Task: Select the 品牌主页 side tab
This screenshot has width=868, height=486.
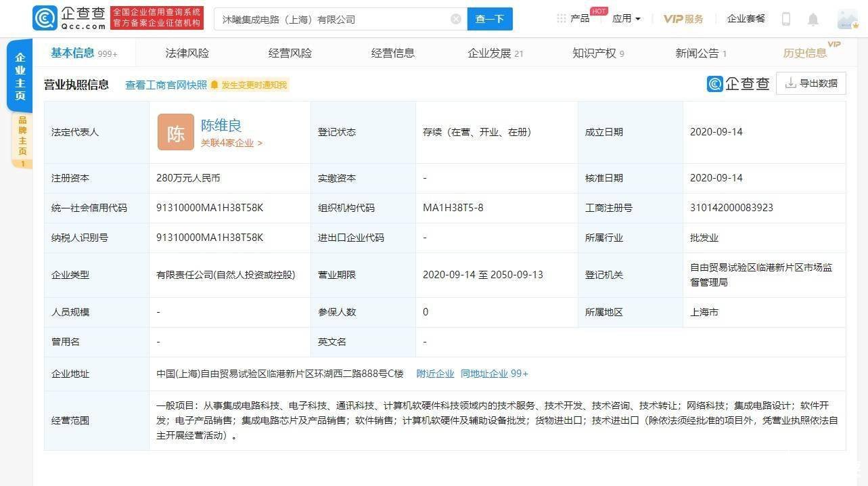Action: tap(22, 141)
